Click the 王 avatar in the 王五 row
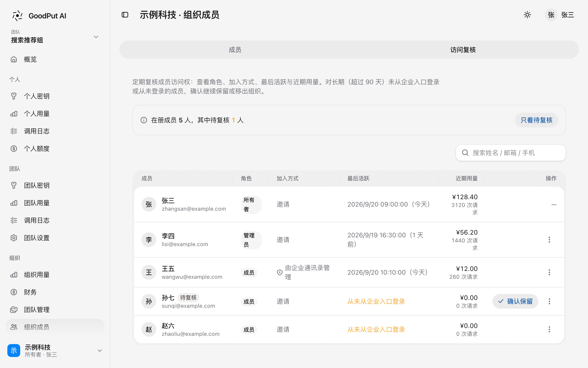Screen dimensions: 588x368 [149, 272]
